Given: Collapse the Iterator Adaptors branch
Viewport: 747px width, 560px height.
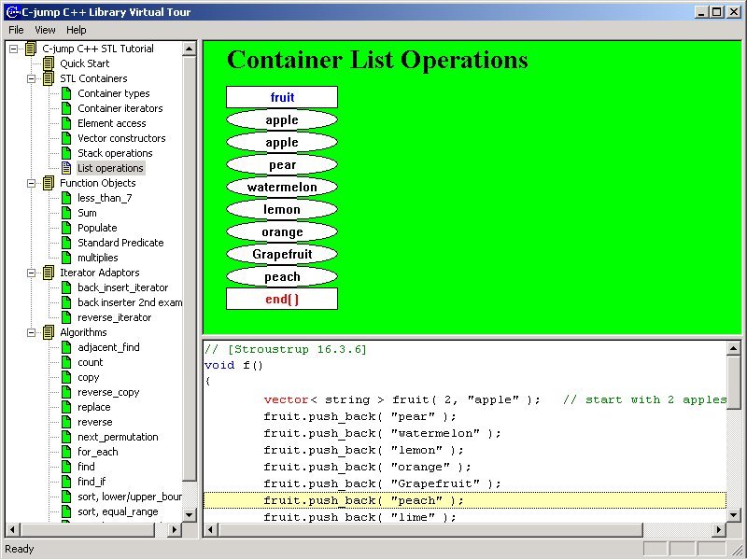Looking at the screenshot, I should click(x=31, y=273).
